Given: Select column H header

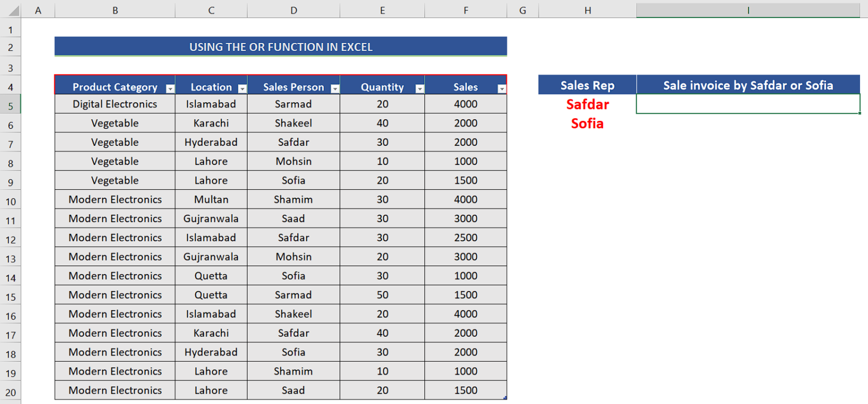Looking at the screenshot, I should (x=587, y=10).
